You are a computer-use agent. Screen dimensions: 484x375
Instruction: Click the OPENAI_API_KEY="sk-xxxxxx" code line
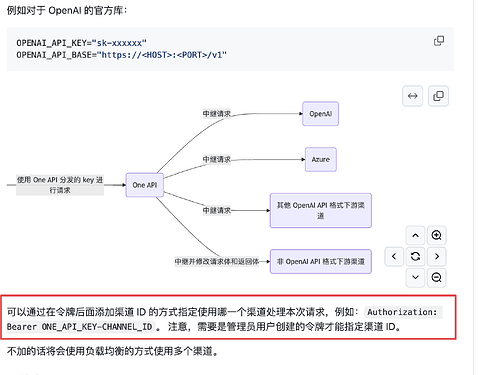coord(81,43)
